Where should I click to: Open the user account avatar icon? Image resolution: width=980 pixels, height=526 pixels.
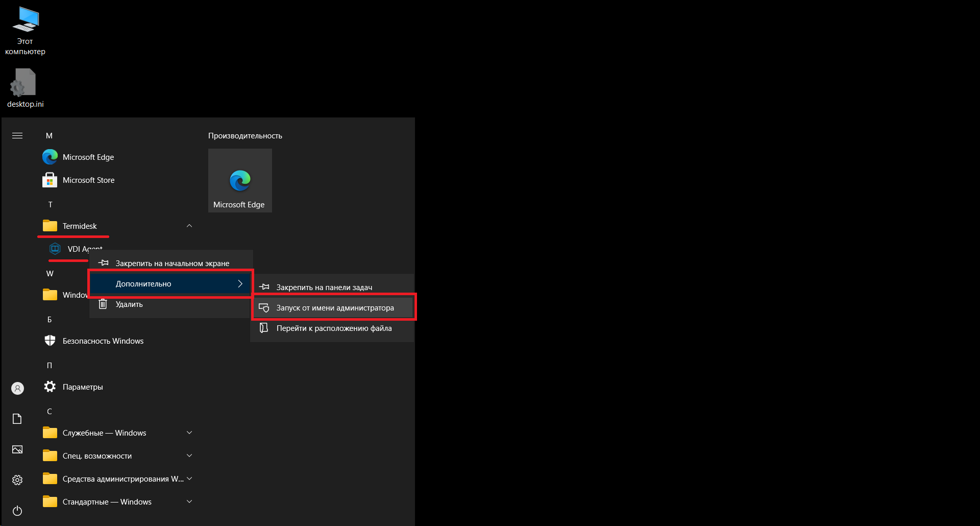(17, 389)
